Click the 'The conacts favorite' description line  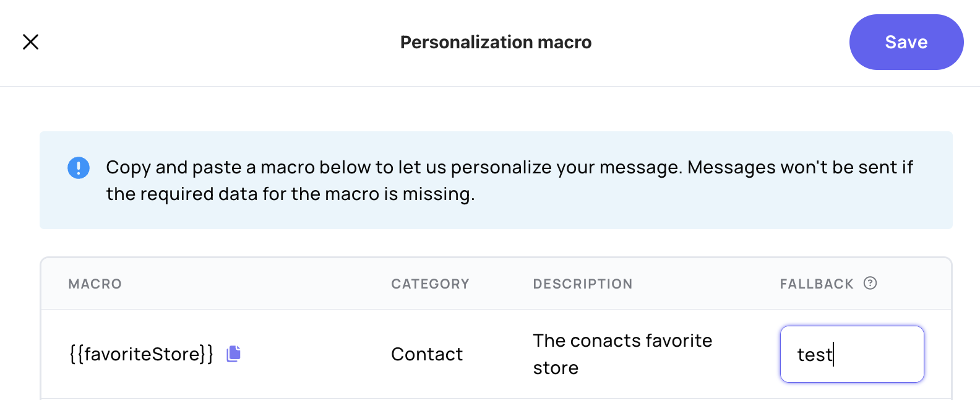[622, 341]
